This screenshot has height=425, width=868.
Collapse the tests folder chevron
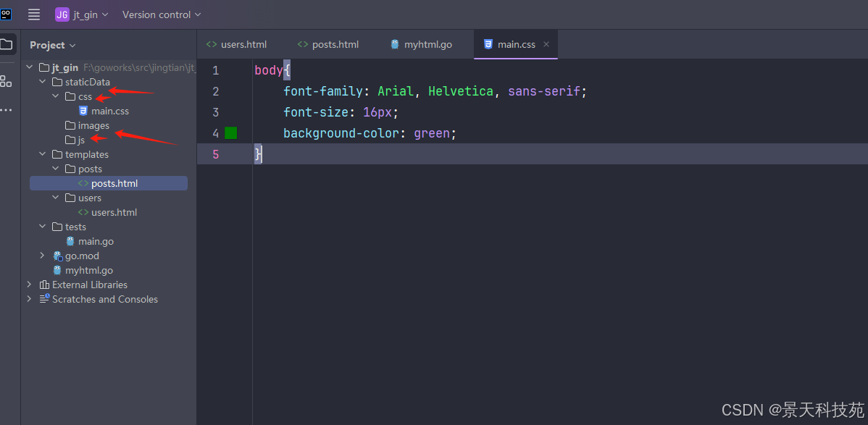(43, 227)
